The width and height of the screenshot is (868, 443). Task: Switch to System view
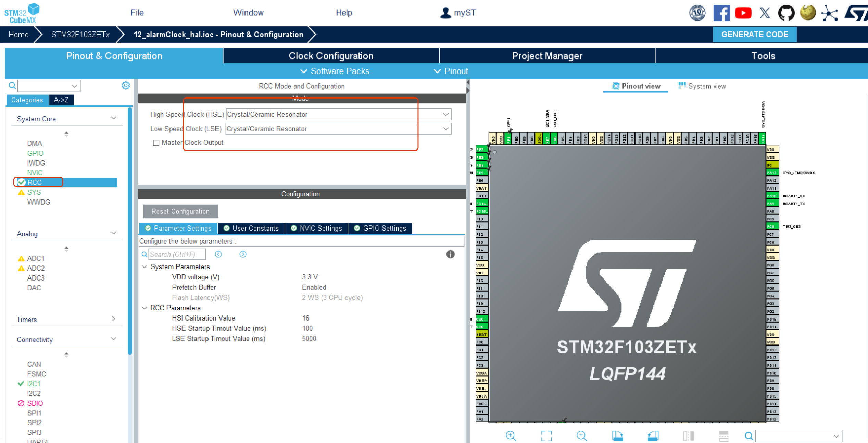[702, 86]
